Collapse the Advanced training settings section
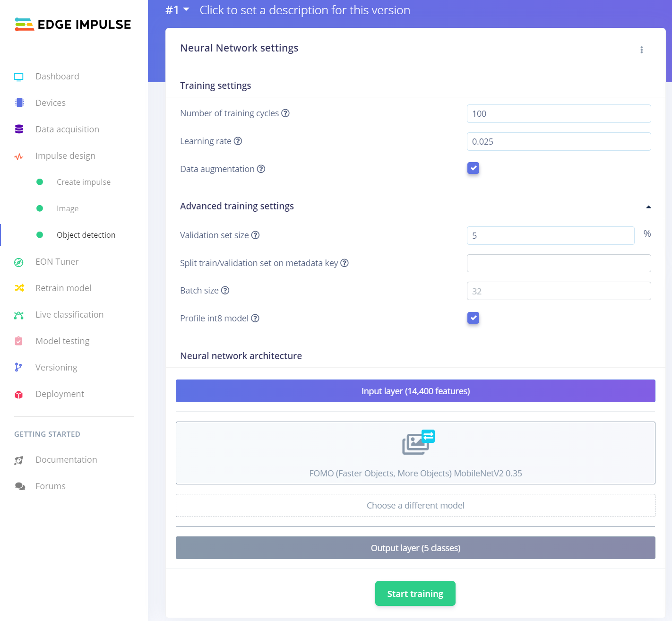672x621 pixels. (648, 207)
